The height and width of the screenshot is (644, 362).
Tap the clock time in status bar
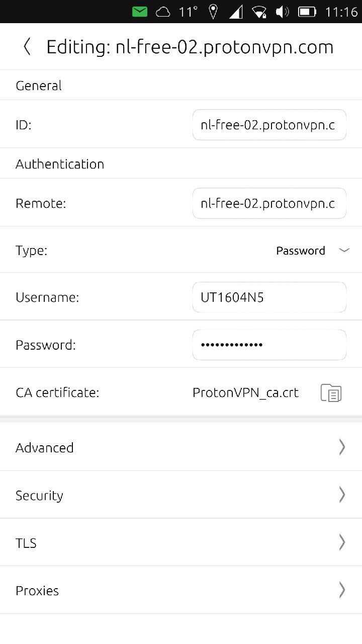point(341,12)
